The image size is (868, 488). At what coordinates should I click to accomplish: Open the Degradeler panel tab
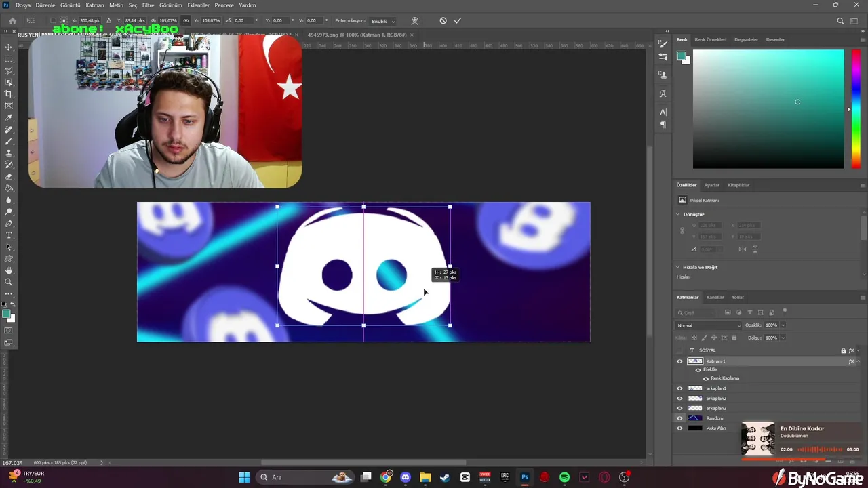point(746,39)
